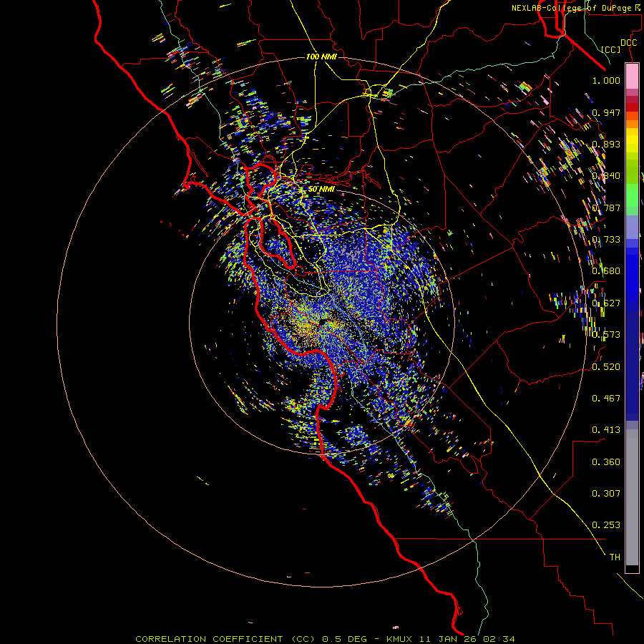Screen dimensions: 644x644
Task: Click the DCC label above the color scale
Action: coord(628,43)
